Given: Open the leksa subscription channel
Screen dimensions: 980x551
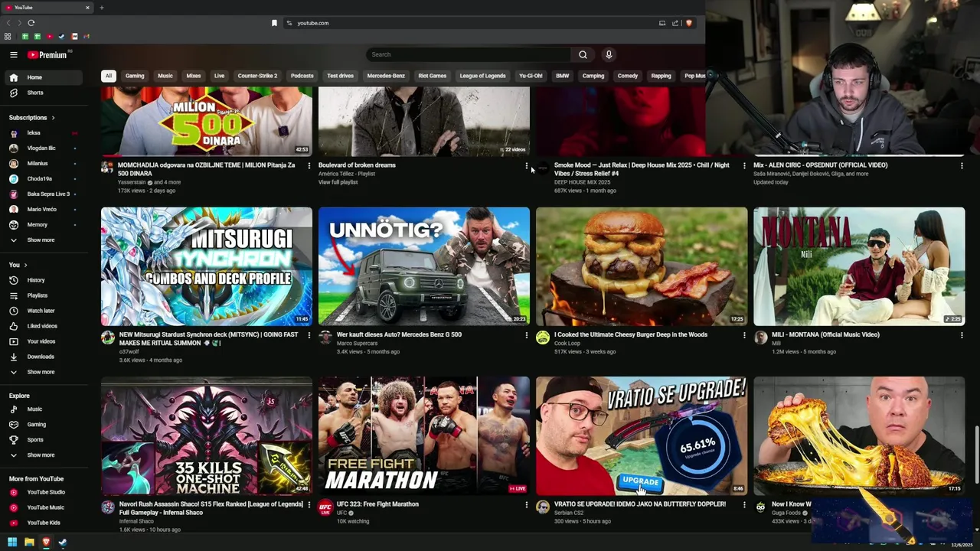Looking at the screenshot, I should click(43, 133).
